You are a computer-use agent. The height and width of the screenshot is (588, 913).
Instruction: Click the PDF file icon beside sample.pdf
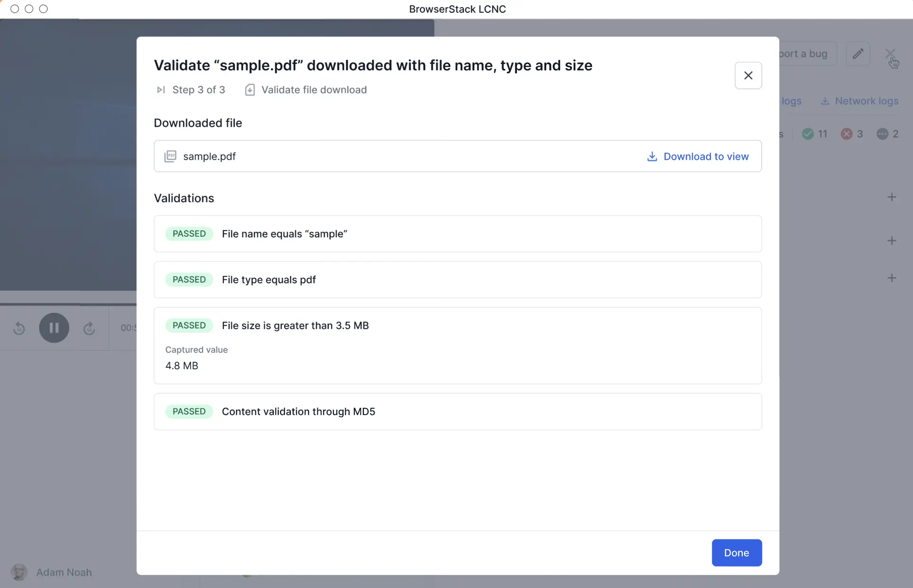pyautogui.click(x=170, y=156)
